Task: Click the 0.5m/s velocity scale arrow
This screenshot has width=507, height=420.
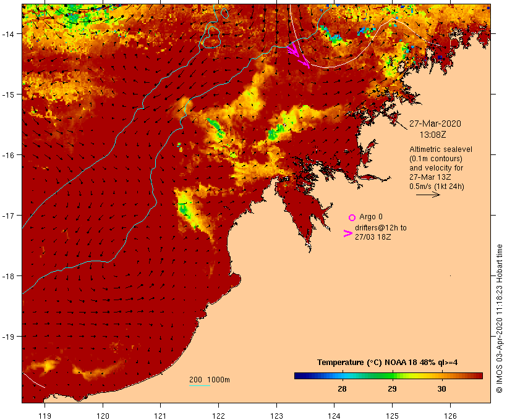Action: tap(428, 195)
